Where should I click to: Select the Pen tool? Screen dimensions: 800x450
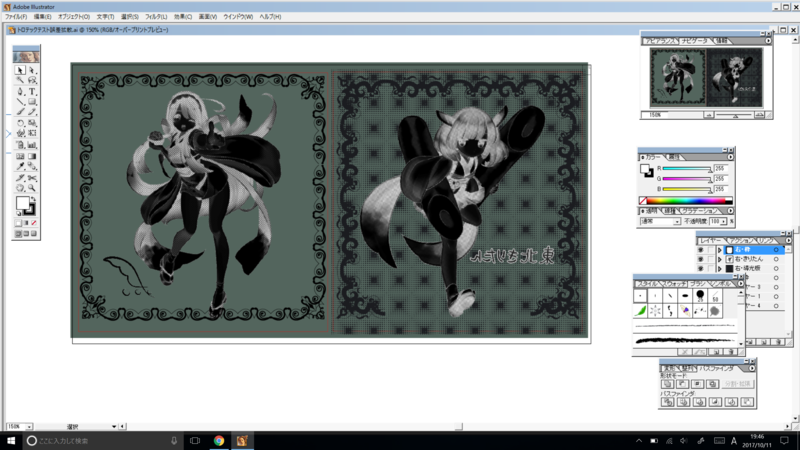20,91
